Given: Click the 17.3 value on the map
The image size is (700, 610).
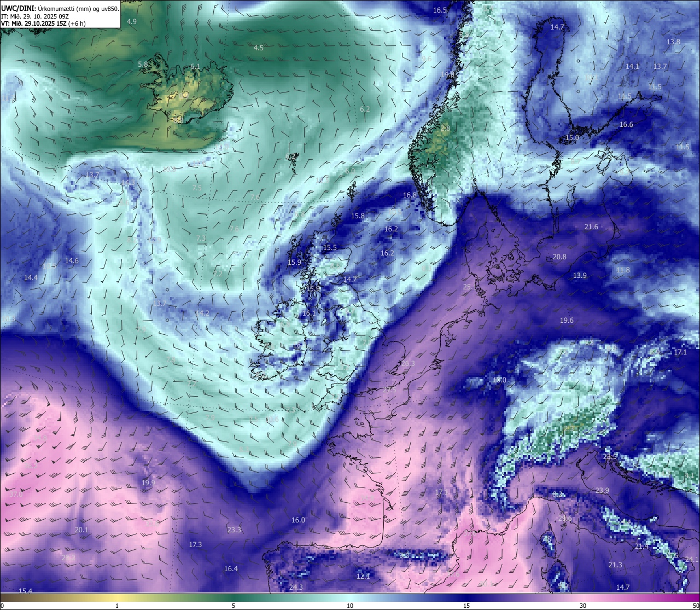Looking at the screenshot, I should coord(195,545).
